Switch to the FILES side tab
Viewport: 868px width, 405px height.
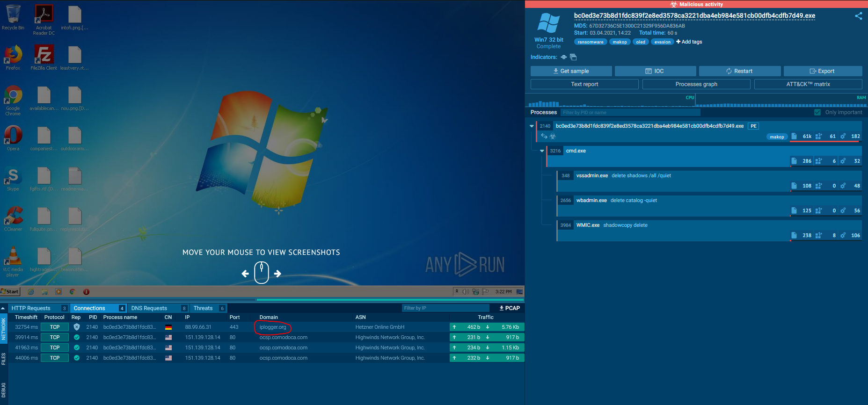click(x=4, y=359)
